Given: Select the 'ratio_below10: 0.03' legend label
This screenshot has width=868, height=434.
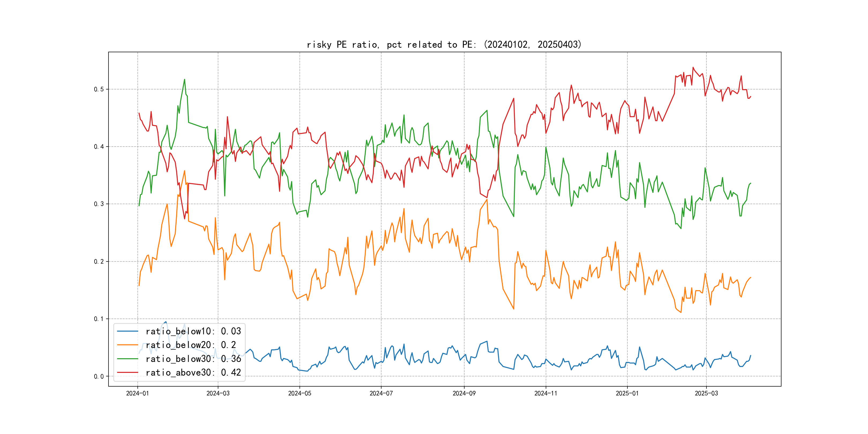Looking at the screenshot, I should [193, 331].
